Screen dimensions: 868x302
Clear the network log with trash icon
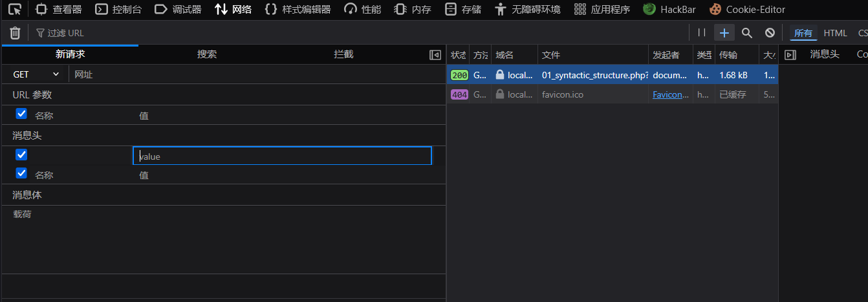[16, 32]
